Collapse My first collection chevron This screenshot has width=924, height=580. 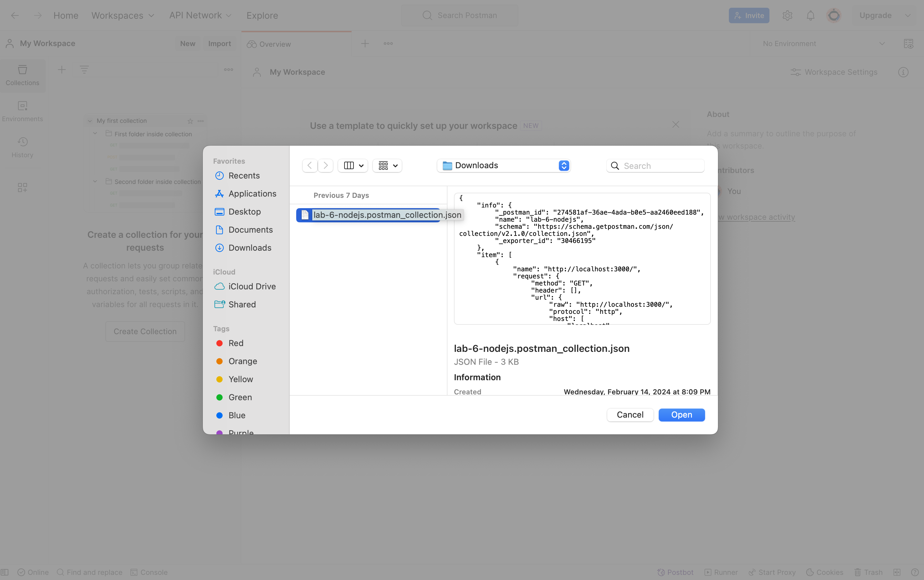point(90,121)
